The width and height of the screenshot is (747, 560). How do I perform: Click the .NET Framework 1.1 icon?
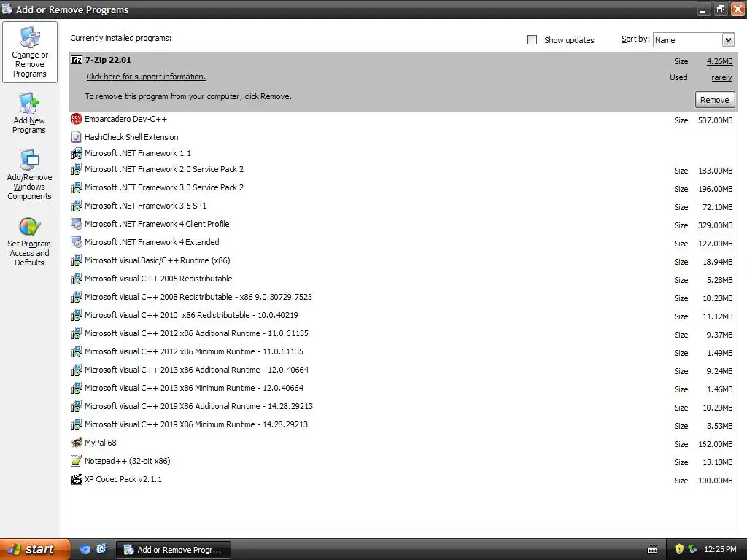click(76, 153)
